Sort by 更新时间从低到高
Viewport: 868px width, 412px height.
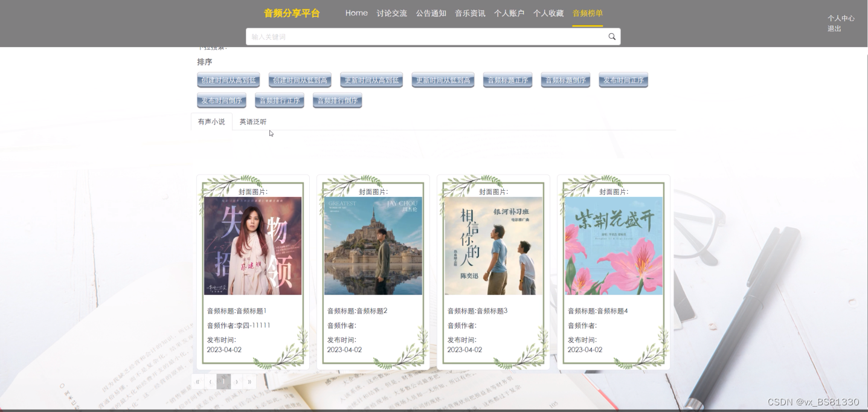443,80
